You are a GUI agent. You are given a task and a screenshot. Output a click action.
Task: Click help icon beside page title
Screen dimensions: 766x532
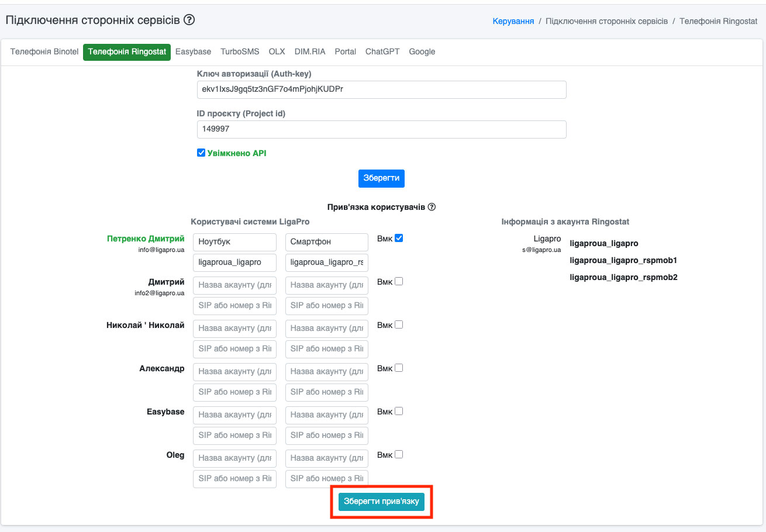click(x=189, y=20)
